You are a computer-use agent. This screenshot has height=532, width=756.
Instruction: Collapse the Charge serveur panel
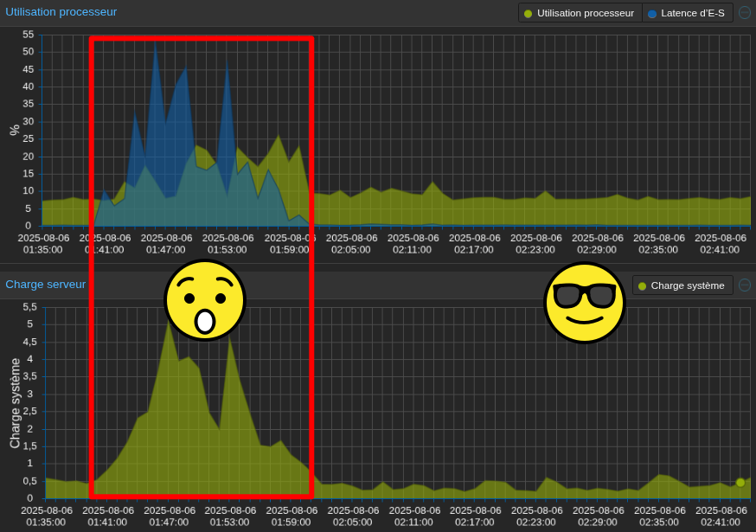(744, 285)
